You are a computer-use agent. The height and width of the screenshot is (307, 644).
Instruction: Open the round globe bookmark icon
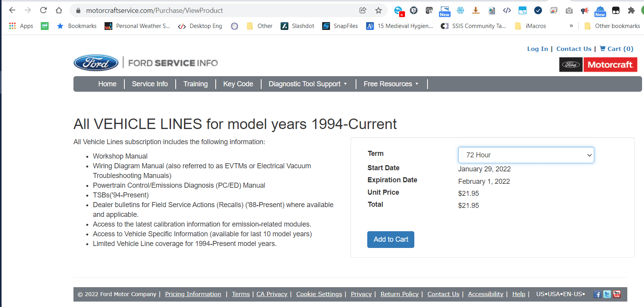234,26
